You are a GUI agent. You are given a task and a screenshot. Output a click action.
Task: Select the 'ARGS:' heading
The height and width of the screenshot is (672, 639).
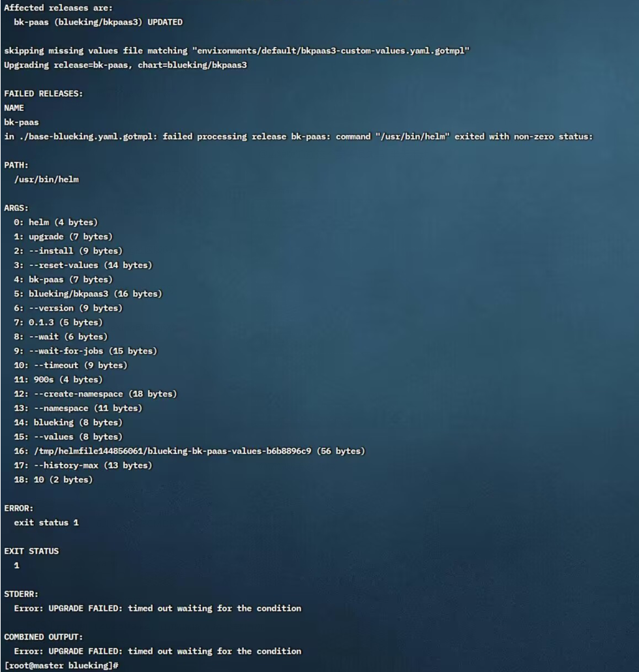coord(16,208)
